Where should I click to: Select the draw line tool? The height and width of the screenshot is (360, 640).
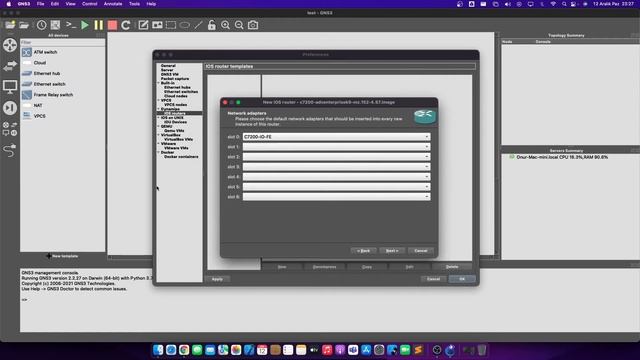[x=198, y=25]
